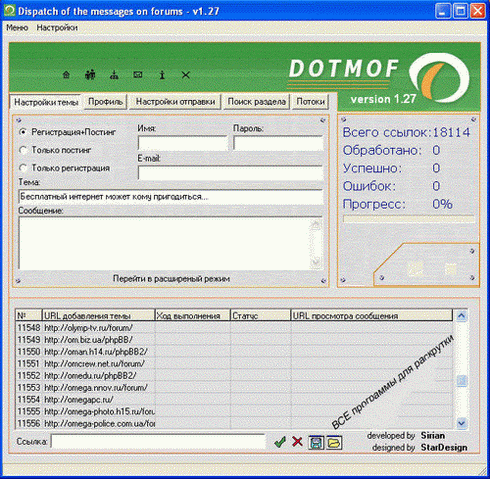This screenshot has width=490, height=479.
Task: Select row 11554 omegapc.ru
Action: coord(234,399)
